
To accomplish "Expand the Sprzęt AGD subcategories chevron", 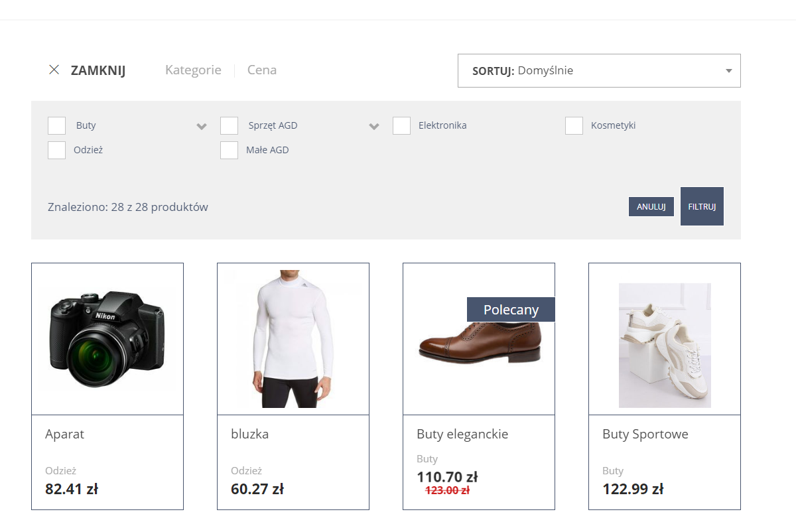I will 374,126.
